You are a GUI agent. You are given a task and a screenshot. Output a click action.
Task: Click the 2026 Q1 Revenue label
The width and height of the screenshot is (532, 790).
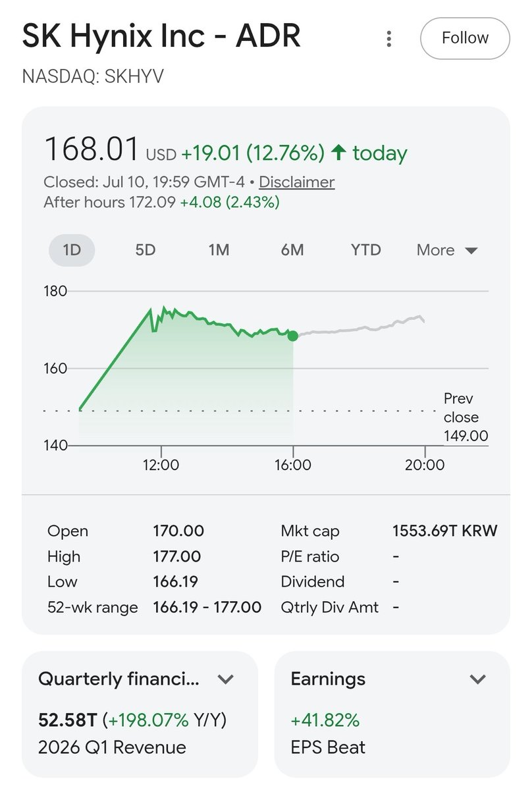112,747
